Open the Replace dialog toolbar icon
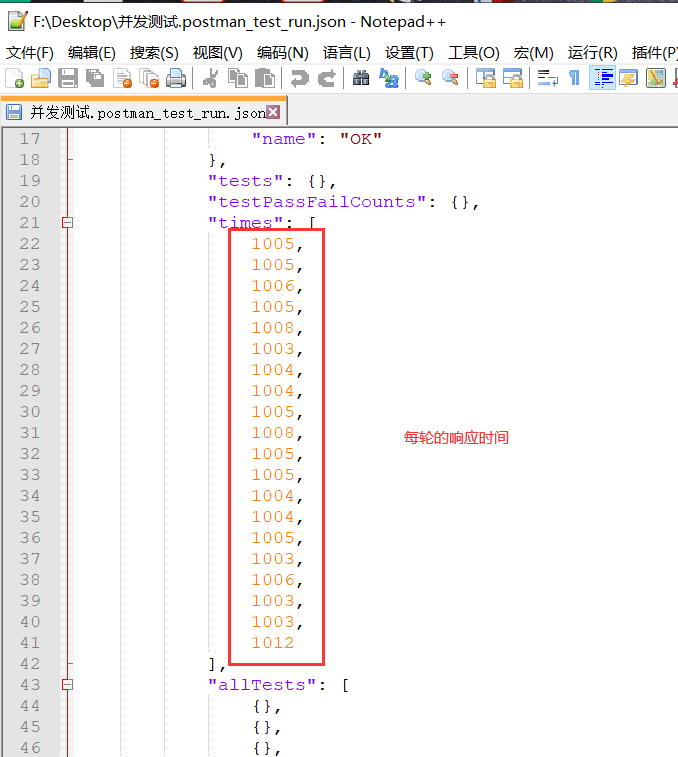This screenshot has height=757, width=678. click(389, 78)
